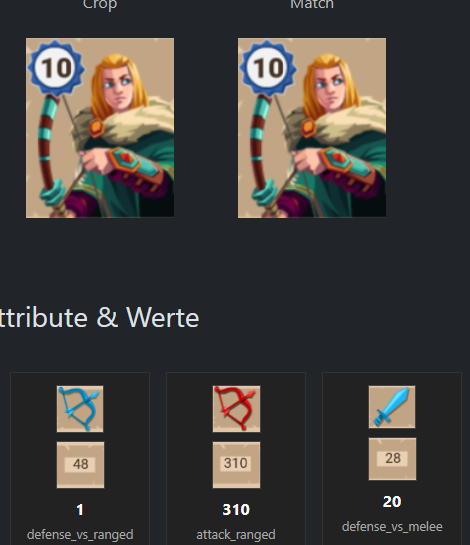Click the defense_vs_melee label
Image resolution: width=470 pixels, height=545 pixels.
[392, 527]
